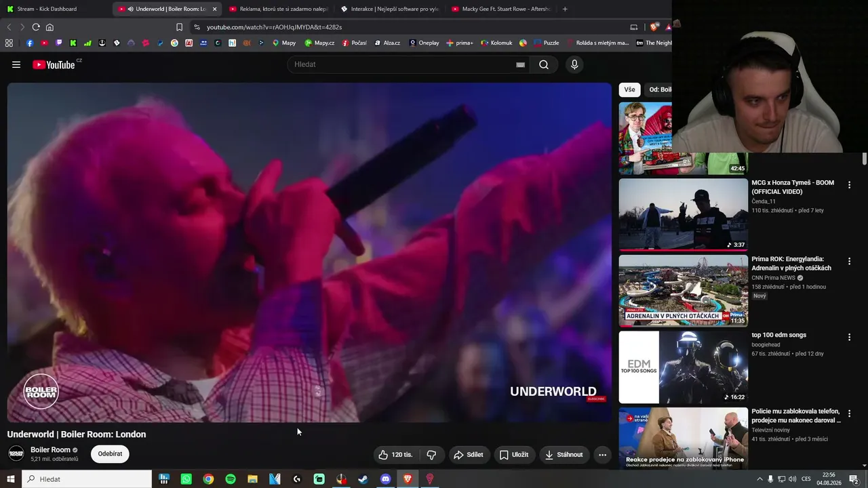Open the Windows notification center icon
The image size is (868, 488).
(854, 479)
